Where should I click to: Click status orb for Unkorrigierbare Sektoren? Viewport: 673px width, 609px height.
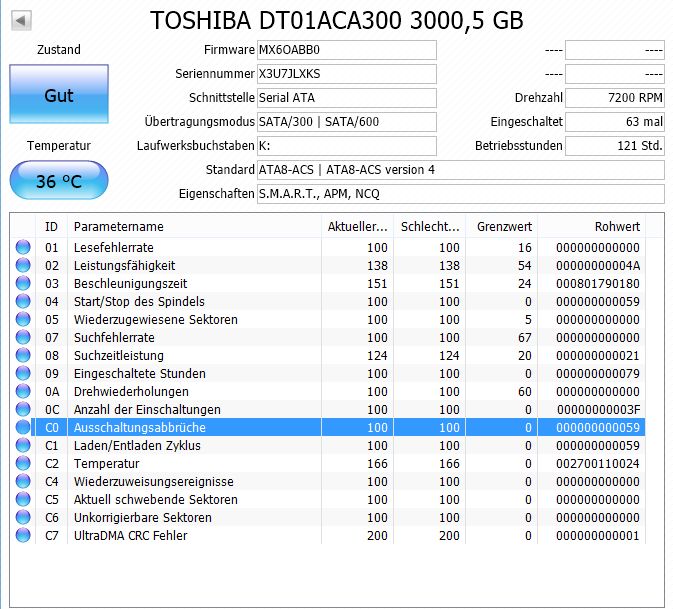(x=23, y=518)
